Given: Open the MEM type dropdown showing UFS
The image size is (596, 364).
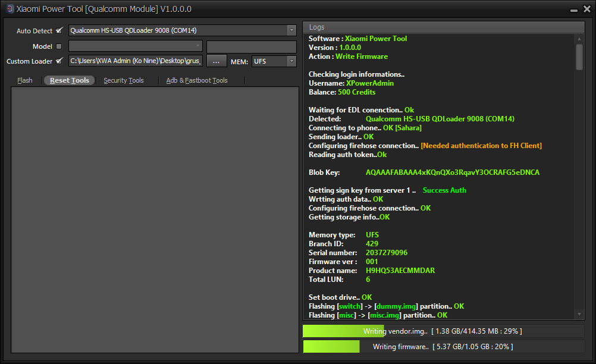Looking at the screenshot, I should tap(291, 61).
